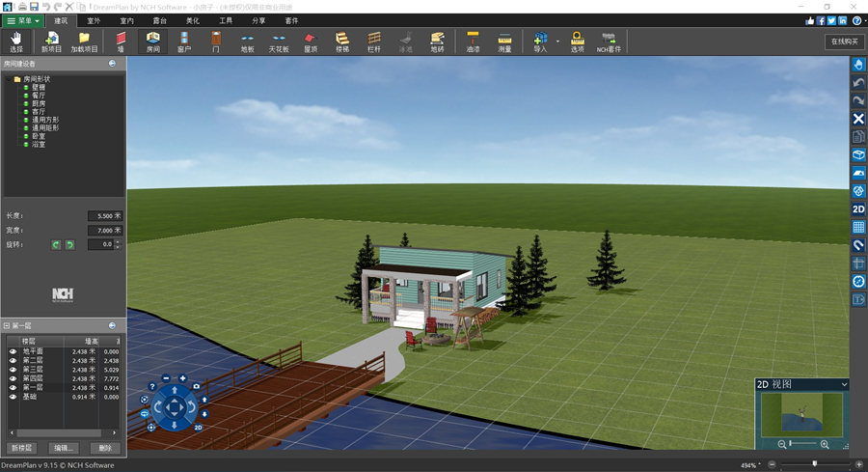Screen dimensions: 868x472
Task: Click the undo arrow in right sidebar
Action: pos(858,83)
